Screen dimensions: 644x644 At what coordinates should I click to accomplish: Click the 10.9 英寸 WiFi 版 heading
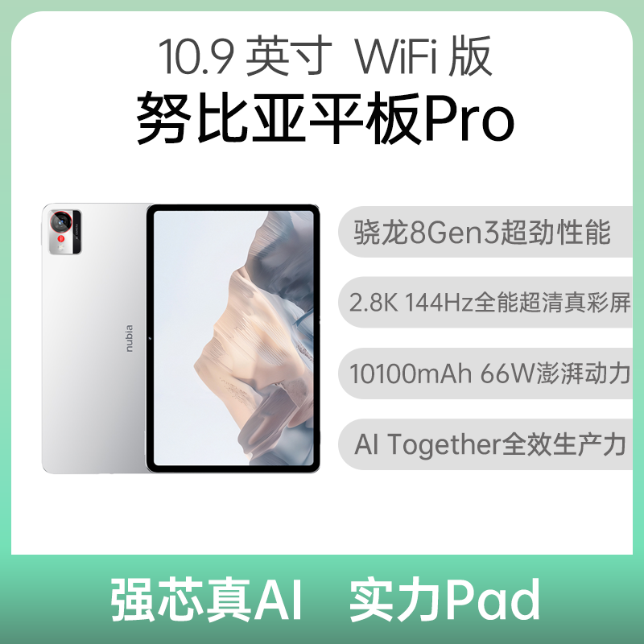[x=325, y=56]
